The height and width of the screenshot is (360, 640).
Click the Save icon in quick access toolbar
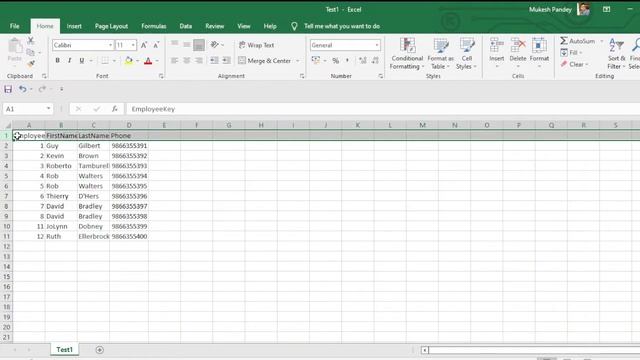point(8,89)
